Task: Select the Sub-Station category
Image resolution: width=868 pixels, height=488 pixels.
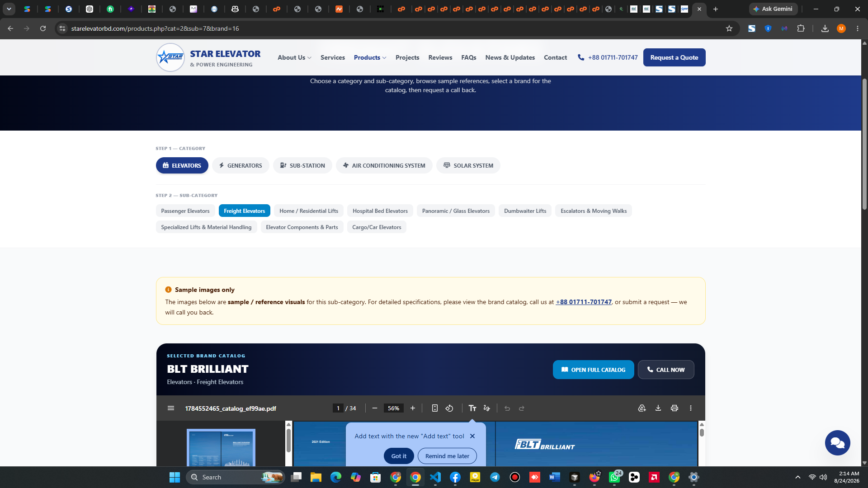Action: pos(302,165)
